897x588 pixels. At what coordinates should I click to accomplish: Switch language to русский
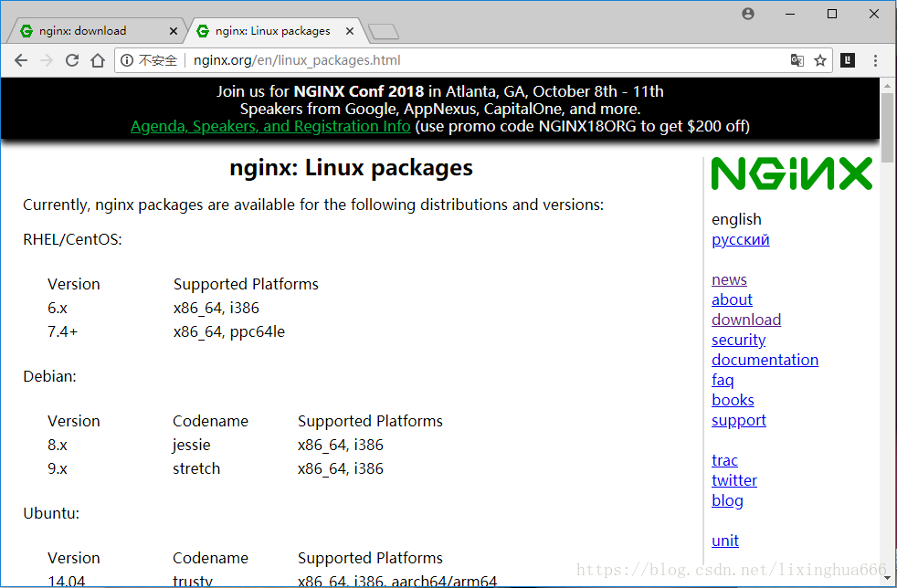click(x=740, y=239)
